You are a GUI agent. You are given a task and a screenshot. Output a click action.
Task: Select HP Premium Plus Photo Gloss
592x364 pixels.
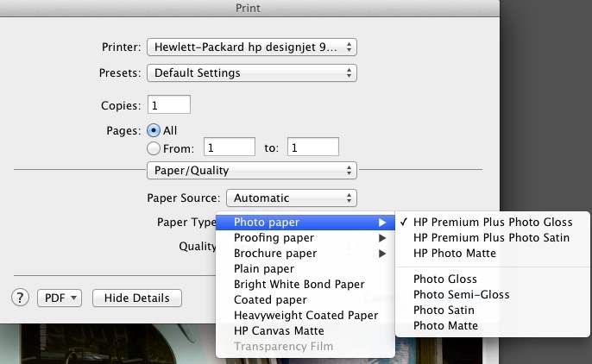[493, 223]
